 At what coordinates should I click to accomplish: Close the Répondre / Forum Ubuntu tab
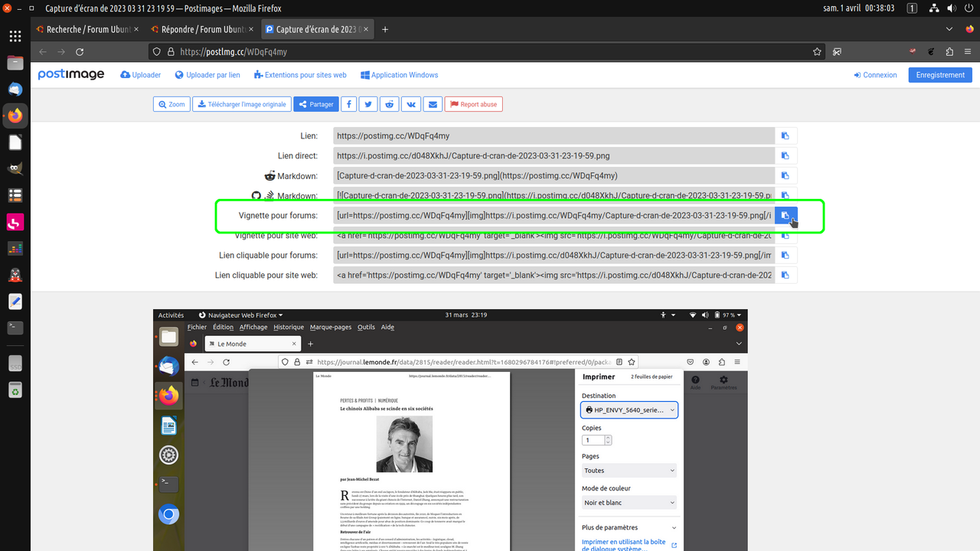pyautogui.click(x=251, y=30)
